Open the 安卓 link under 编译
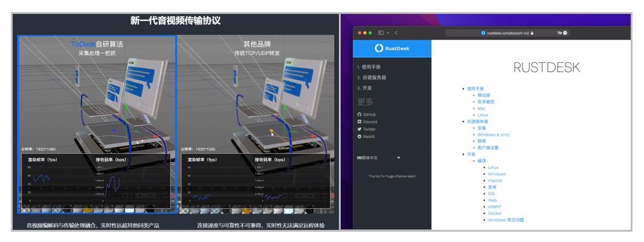This screenshot has height=242, width=644. (492, 187)
